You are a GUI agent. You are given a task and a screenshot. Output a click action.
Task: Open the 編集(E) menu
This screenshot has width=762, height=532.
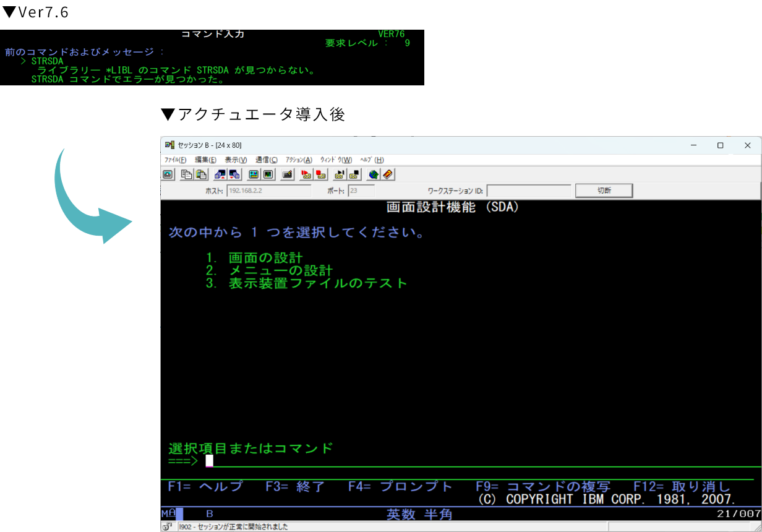(205, 160)
